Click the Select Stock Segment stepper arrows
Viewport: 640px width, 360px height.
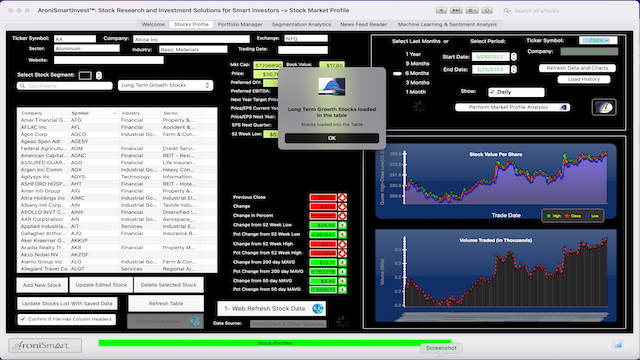coord(99,76)
